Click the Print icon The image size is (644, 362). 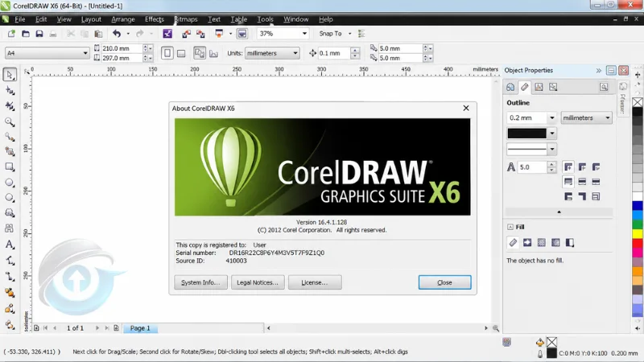pos(53,34)
